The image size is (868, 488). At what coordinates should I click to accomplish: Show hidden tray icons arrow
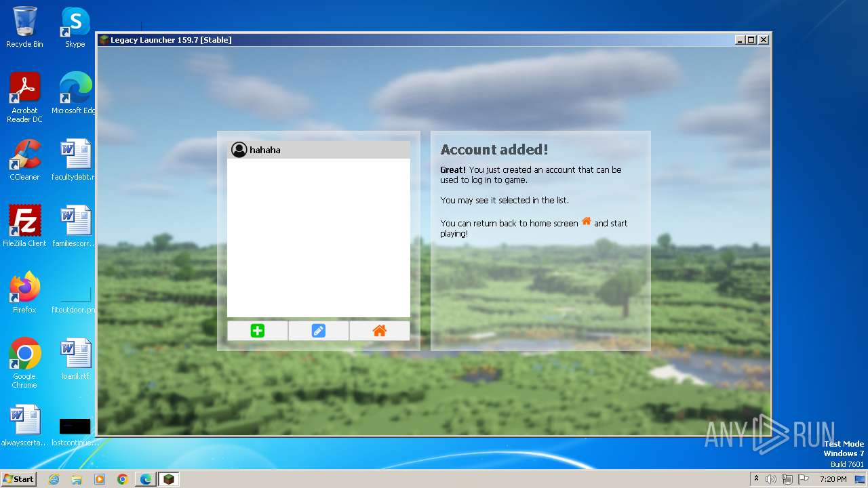757,479
